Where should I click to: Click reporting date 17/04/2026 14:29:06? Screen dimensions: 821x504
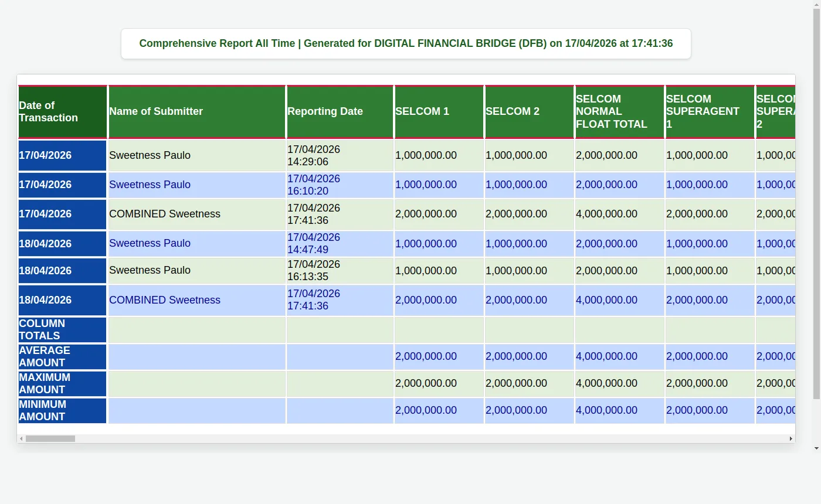point(314,155)
